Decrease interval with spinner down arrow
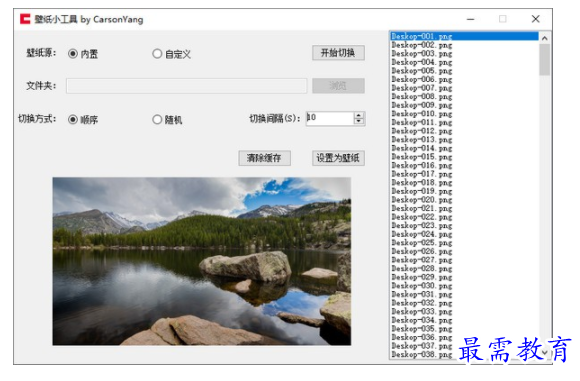The width and height of the screenshot is (580, 381). [359, 122]
